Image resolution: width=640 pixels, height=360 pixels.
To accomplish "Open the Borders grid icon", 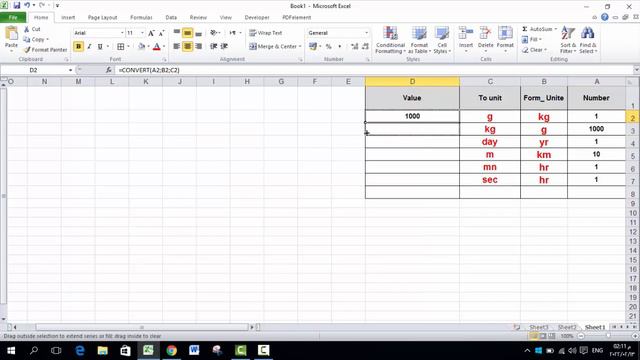I will [120, 47].
